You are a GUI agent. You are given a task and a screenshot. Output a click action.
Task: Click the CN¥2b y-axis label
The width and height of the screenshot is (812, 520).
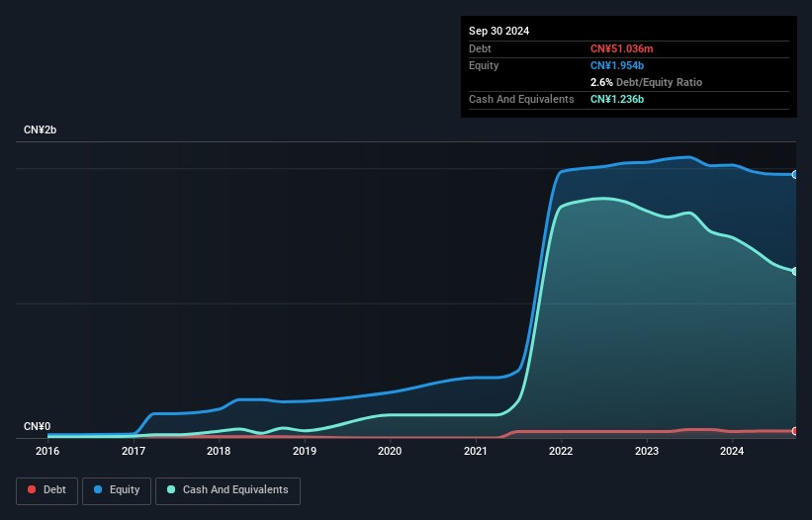coord(40,130)
